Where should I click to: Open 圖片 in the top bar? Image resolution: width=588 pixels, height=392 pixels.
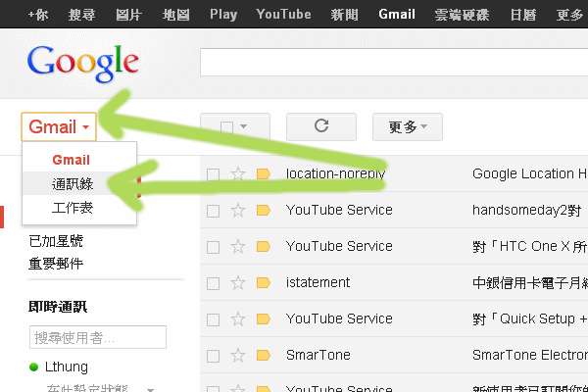pos(128,15)
